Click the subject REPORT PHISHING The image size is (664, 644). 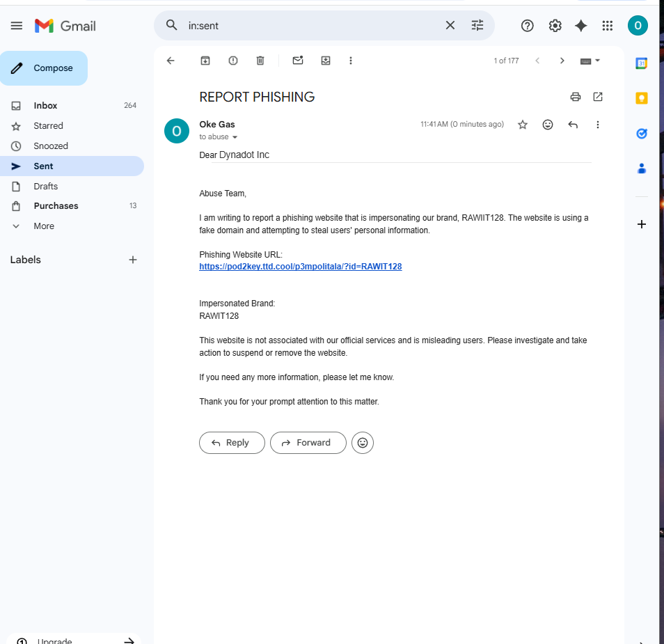(x=257, y=97)
